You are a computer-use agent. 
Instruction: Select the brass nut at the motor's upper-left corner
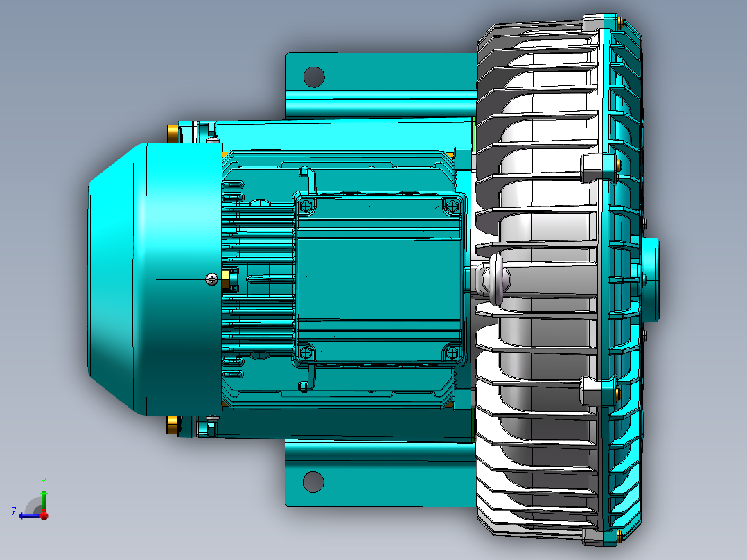(173, 134)
